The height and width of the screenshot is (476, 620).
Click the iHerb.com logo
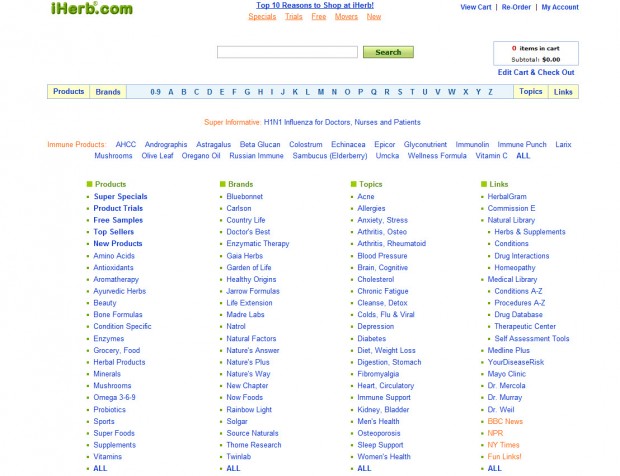pyautogui.click(x=92, y=8)
